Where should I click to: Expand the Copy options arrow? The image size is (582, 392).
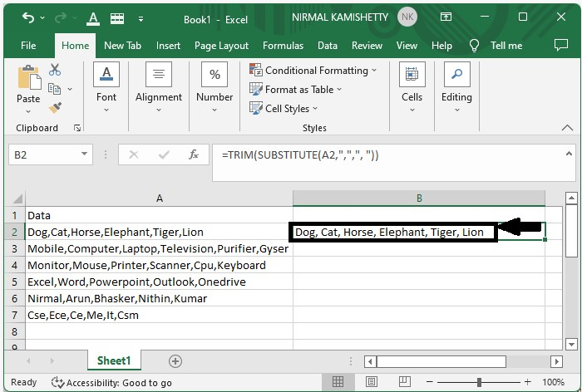[x=70, y=89]
